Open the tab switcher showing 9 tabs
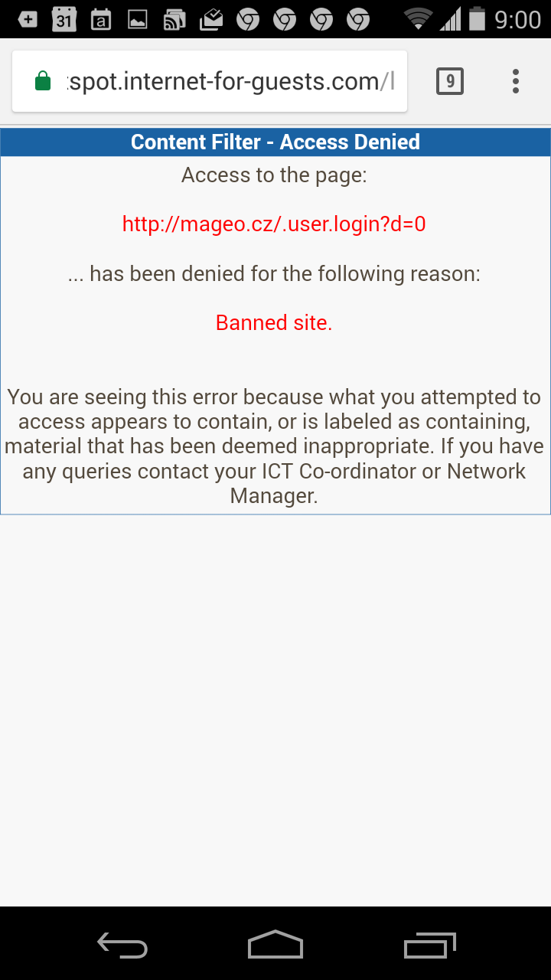 450,81
